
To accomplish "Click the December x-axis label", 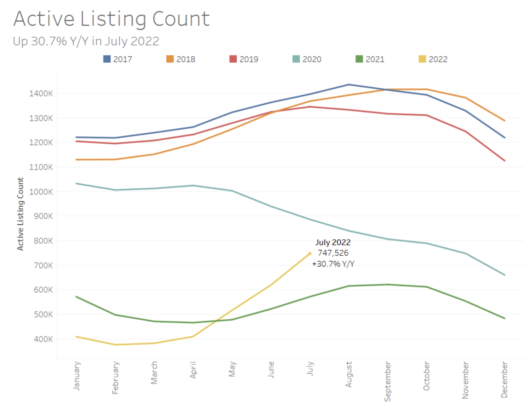I will 504,379.
